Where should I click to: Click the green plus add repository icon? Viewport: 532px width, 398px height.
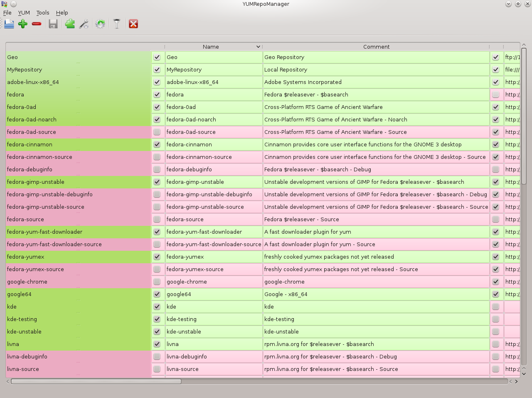[23, 24]
